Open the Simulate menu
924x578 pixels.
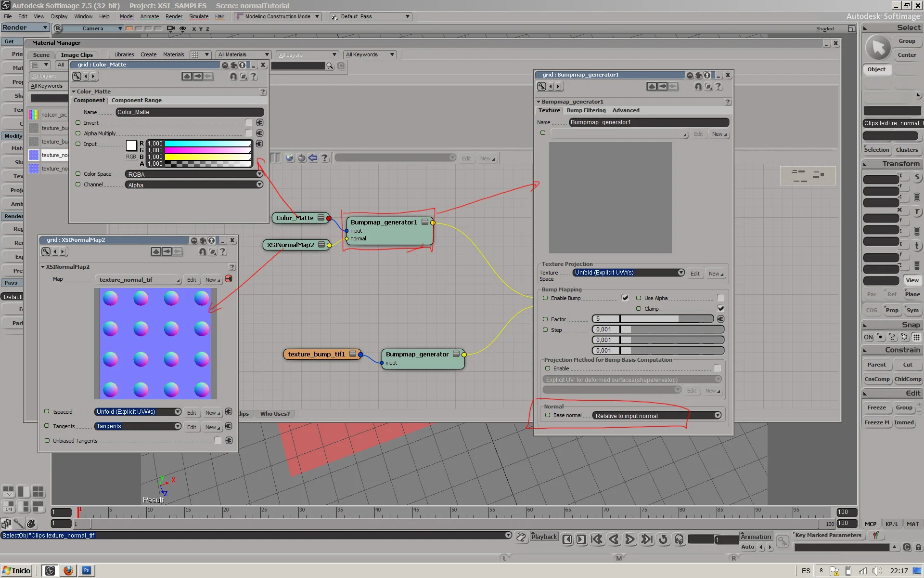click(199, 16)
